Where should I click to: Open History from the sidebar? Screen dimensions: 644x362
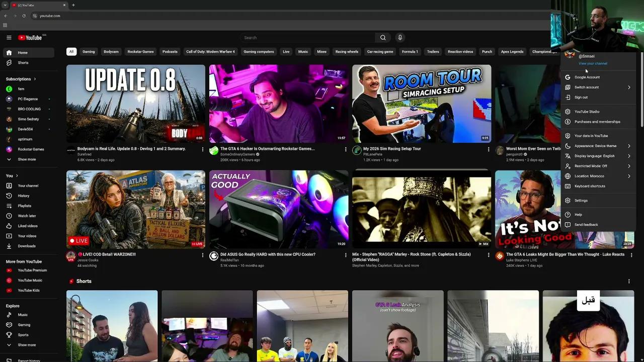[x=30, y=196]
